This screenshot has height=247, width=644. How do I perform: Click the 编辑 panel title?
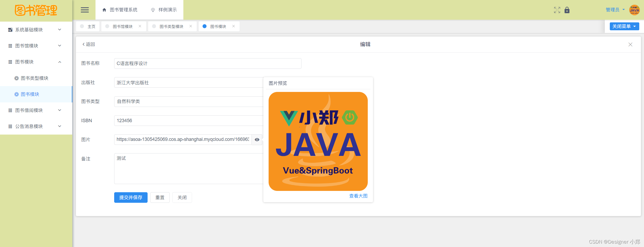tap(365, 44)
